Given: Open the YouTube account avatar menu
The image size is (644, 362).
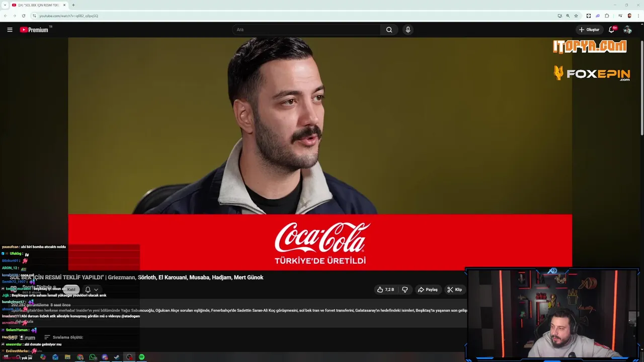Looking at the screenshot, I should click(627, 30).
